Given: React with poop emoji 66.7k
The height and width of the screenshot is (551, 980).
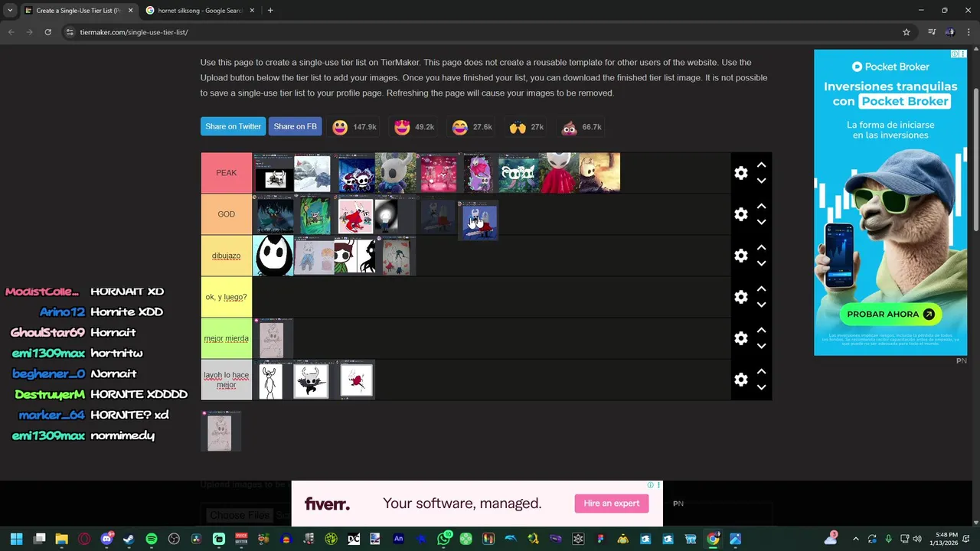Looking at the screenshot, I should [581, 127].
